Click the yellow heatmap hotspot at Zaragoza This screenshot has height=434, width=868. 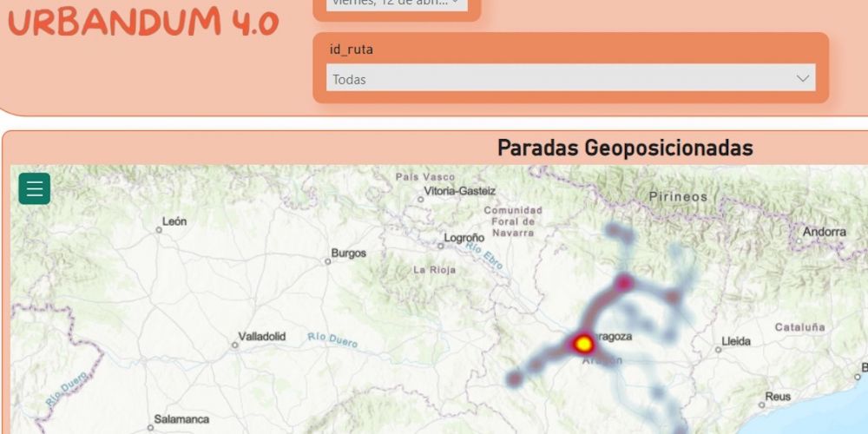coord(584,344)
